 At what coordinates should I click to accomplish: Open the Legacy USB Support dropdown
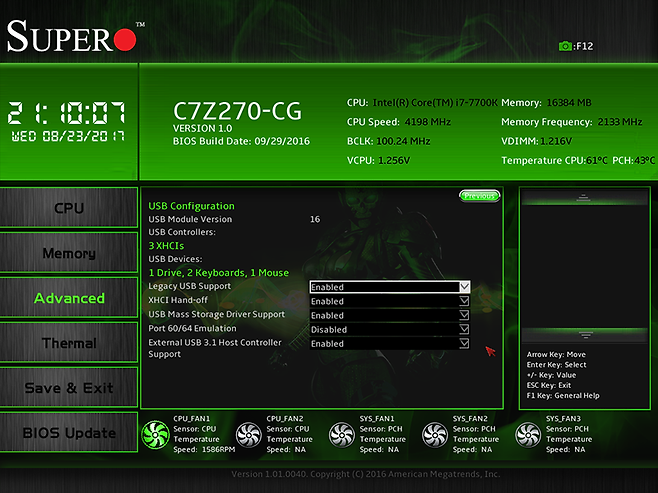389,287
